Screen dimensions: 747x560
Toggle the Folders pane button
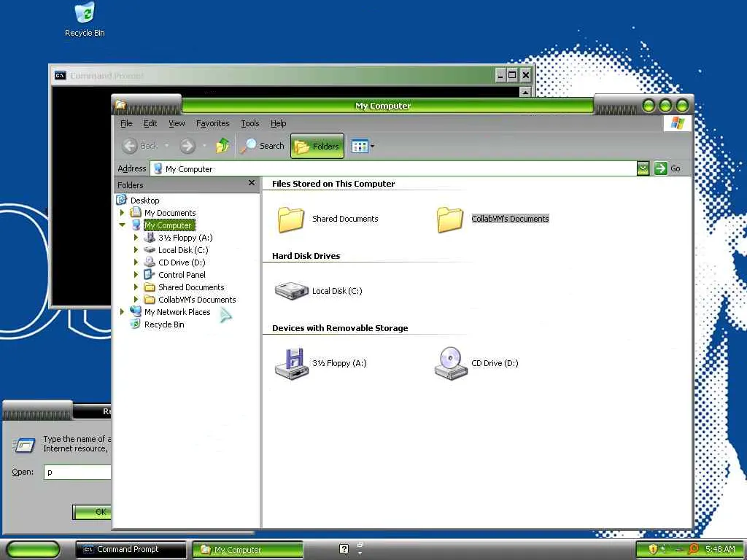317,146
